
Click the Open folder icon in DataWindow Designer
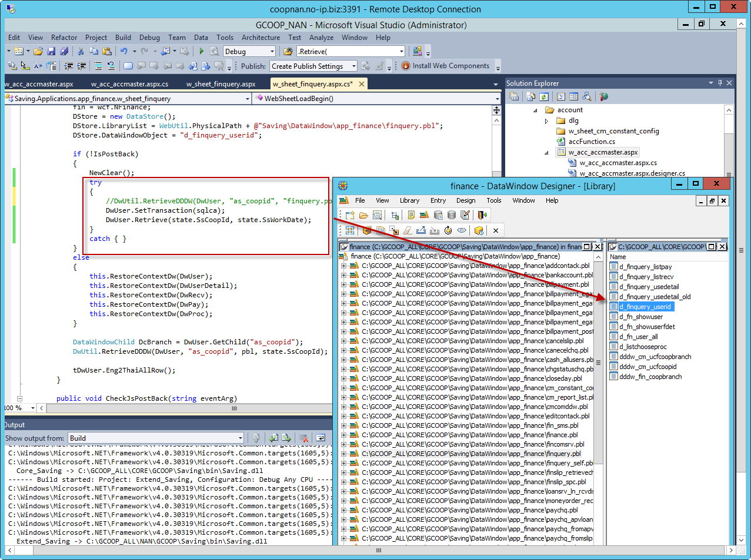(363, 215)
